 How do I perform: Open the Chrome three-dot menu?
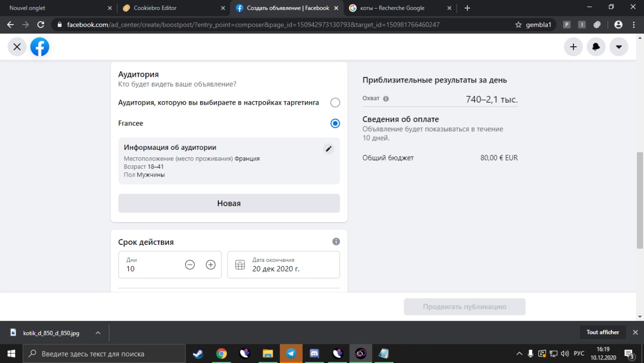[x=633, y=24]
